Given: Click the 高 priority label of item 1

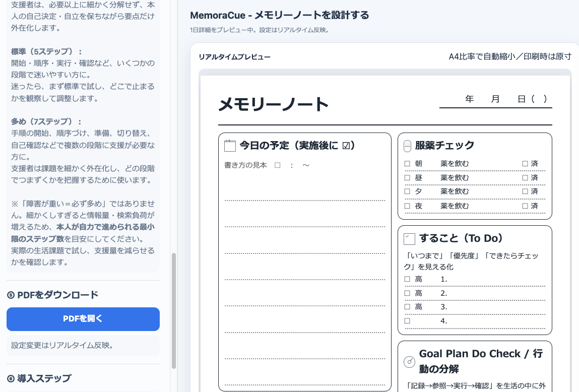Looking at the screenshot, I should [x=418, y=279].
